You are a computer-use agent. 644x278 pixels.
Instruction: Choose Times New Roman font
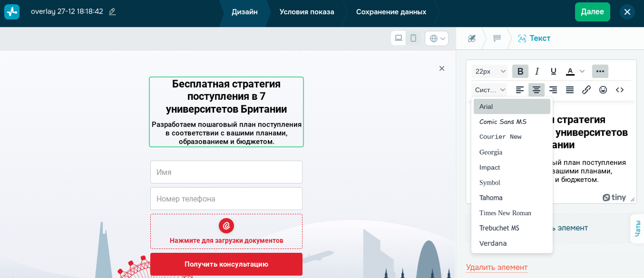[512, 213]
